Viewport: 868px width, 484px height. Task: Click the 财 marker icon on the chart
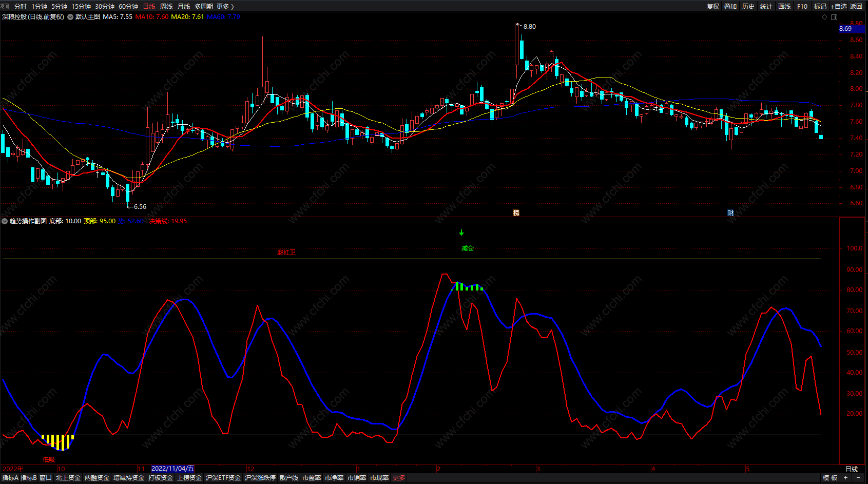pos(730,212)
